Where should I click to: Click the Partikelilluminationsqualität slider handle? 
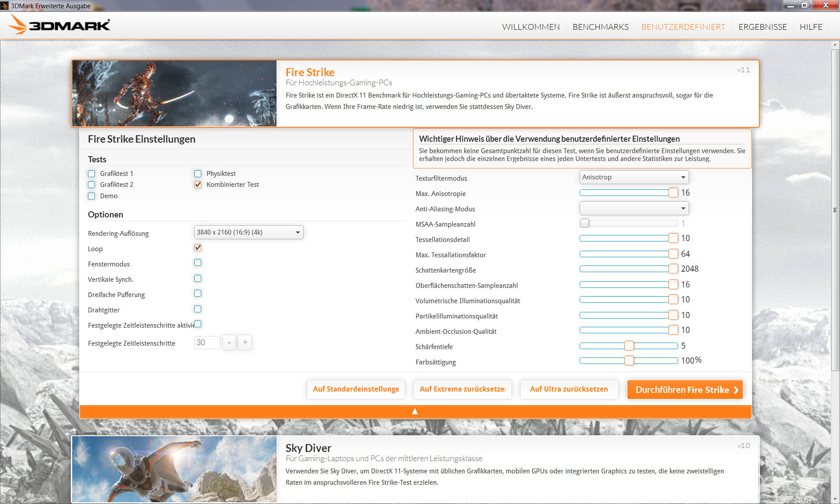pyautogui.click(x=673, y=315)
